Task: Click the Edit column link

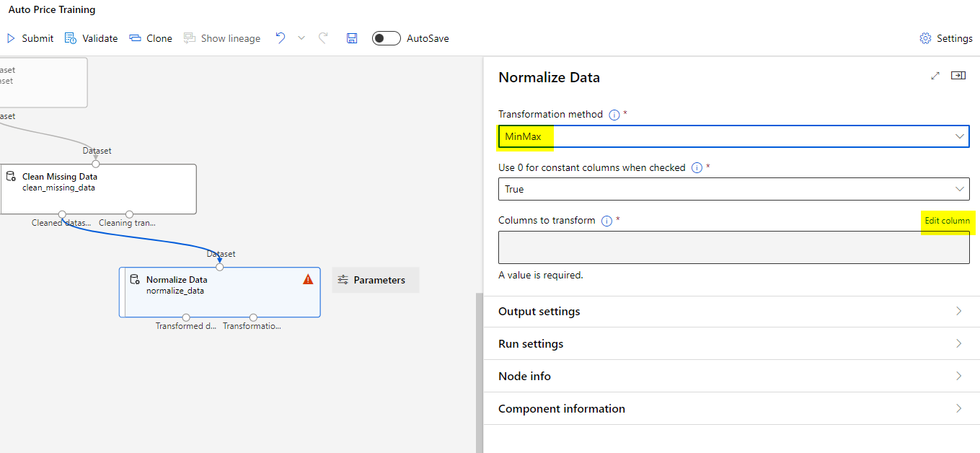Action: pos(947,221)
